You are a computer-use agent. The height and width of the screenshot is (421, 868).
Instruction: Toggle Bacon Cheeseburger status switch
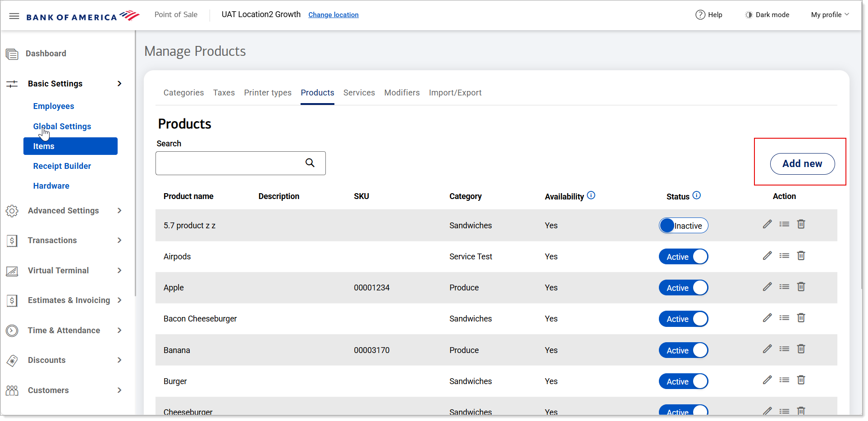(x=683, y=319)
